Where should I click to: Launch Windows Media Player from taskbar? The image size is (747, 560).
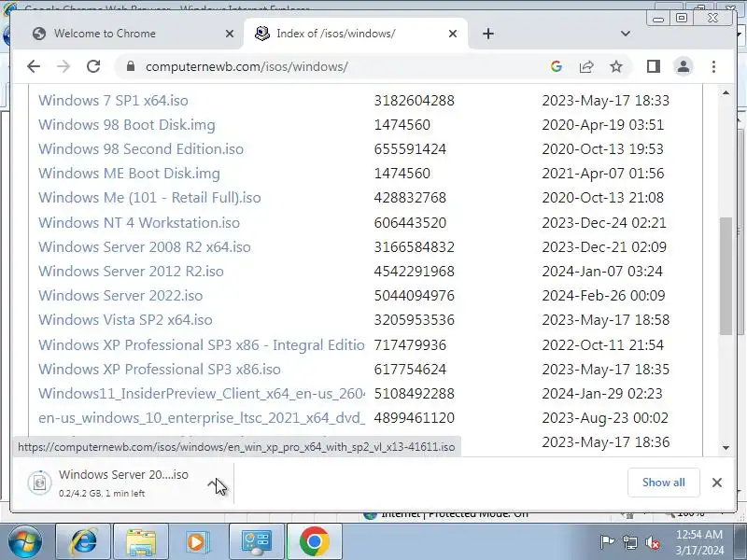coord(197,541)
